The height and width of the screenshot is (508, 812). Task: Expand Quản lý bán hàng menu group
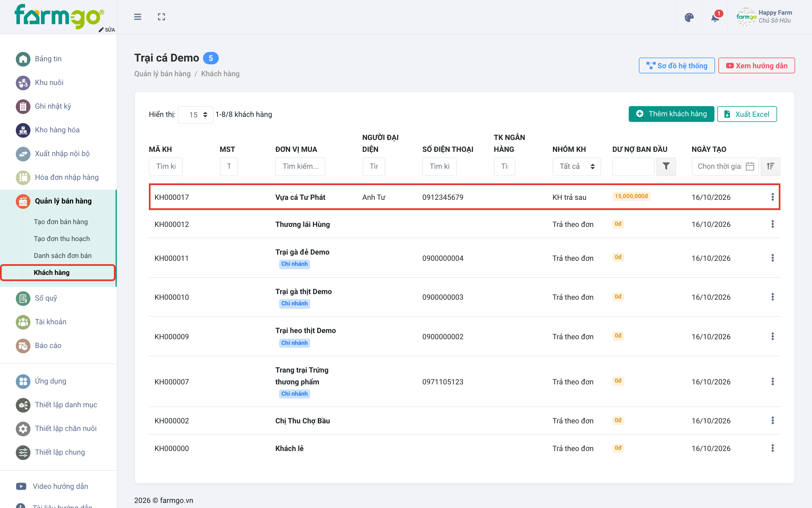click(58, 201)
